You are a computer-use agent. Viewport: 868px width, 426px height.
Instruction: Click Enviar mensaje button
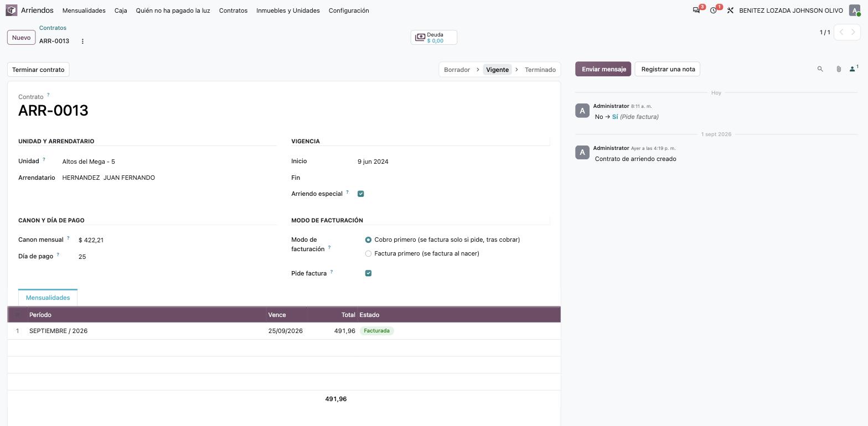click(603, 69)
